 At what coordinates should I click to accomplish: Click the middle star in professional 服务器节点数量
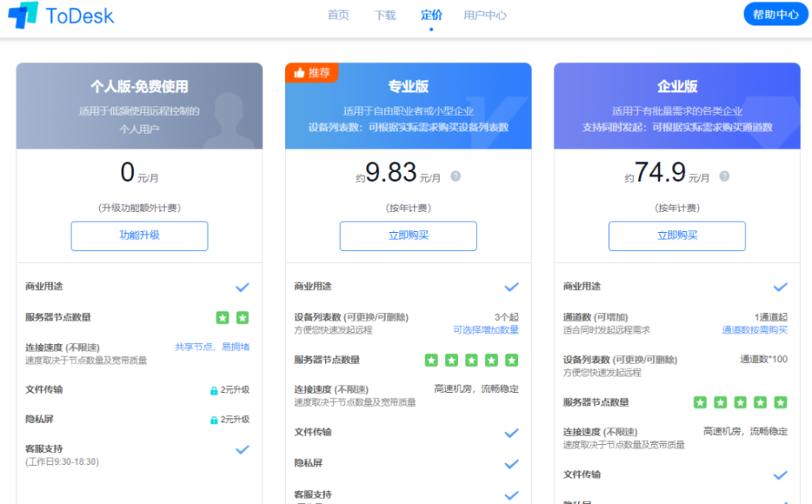coord(471,360)
